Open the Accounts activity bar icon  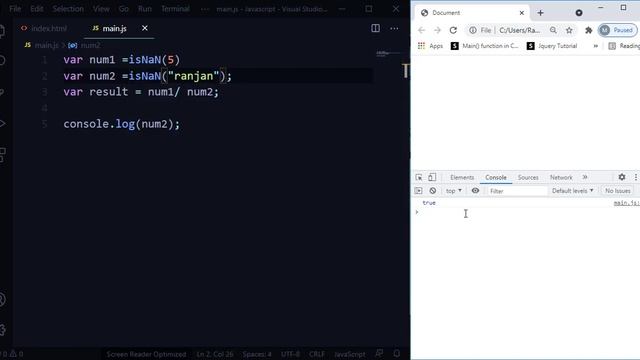(x=2, y=300)
